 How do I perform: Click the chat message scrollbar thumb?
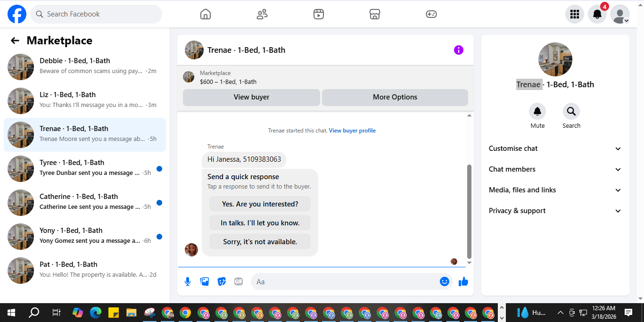tap(469, 211)
